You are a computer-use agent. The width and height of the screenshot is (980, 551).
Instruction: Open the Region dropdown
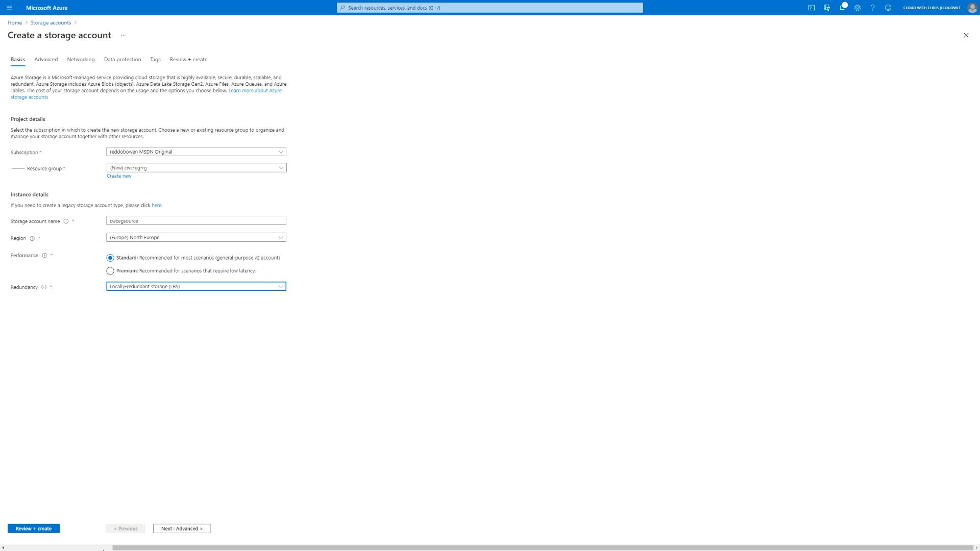[195, 237]
